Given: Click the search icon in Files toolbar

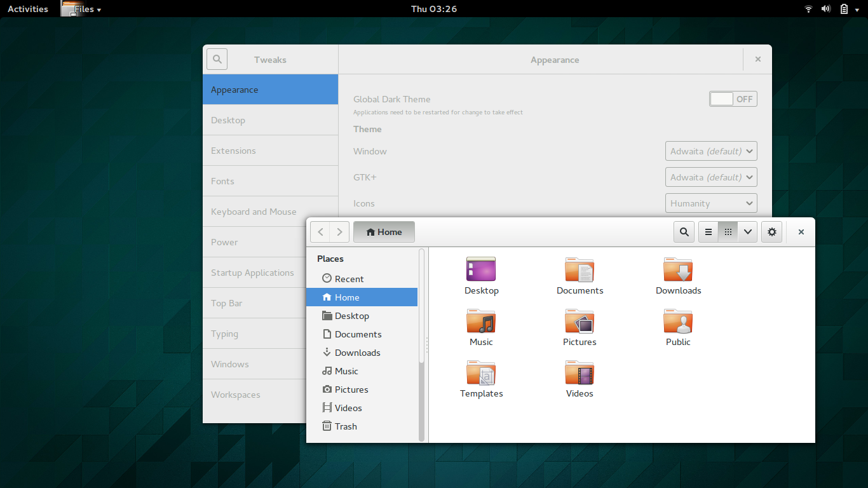Looking at the screenshot, I should [684, 231].
